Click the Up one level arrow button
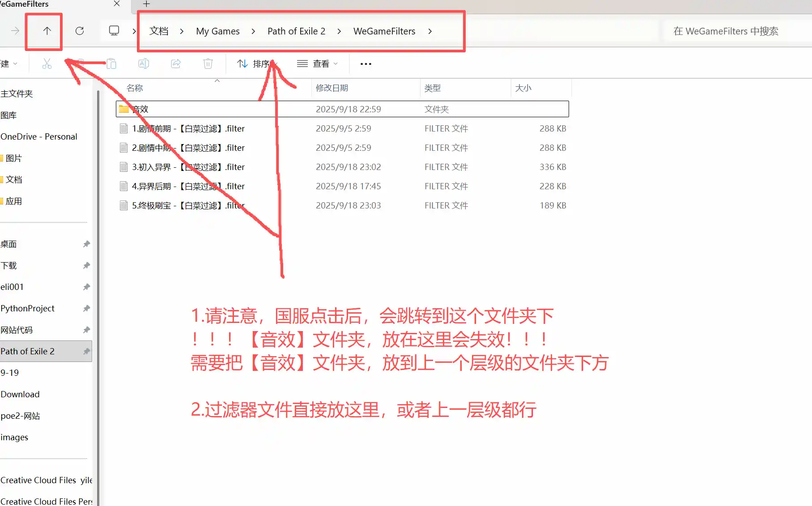 click(47, 31)
